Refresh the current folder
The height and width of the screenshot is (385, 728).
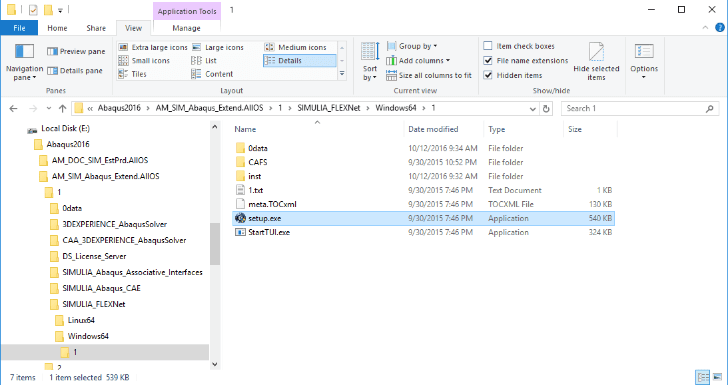[x=546, y=109]
